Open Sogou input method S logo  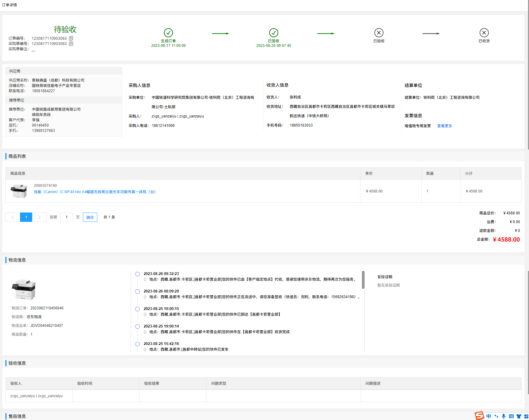[x=479, y=416]
